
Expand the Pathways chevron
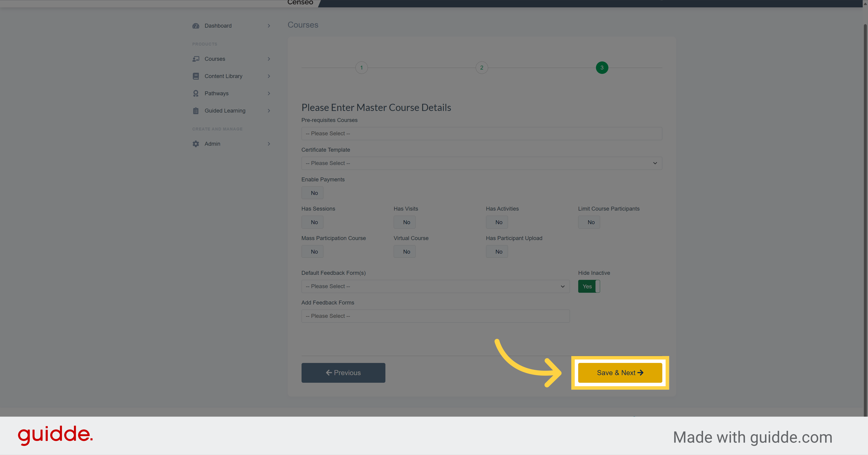(269, 94)
